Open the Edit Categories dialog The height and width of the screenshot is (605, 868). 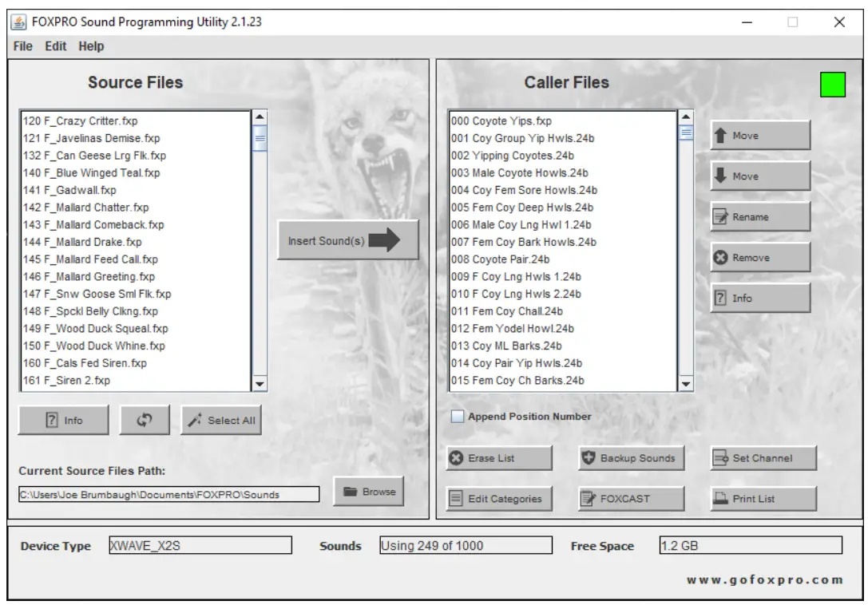[x=498, y=499]
